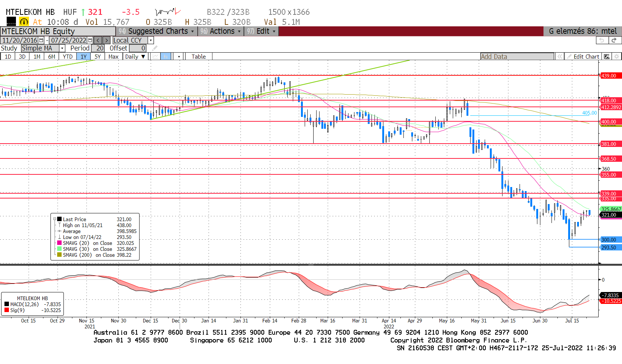Click the study pencil edit icon
622x364 pixels.
click(155, 48)
